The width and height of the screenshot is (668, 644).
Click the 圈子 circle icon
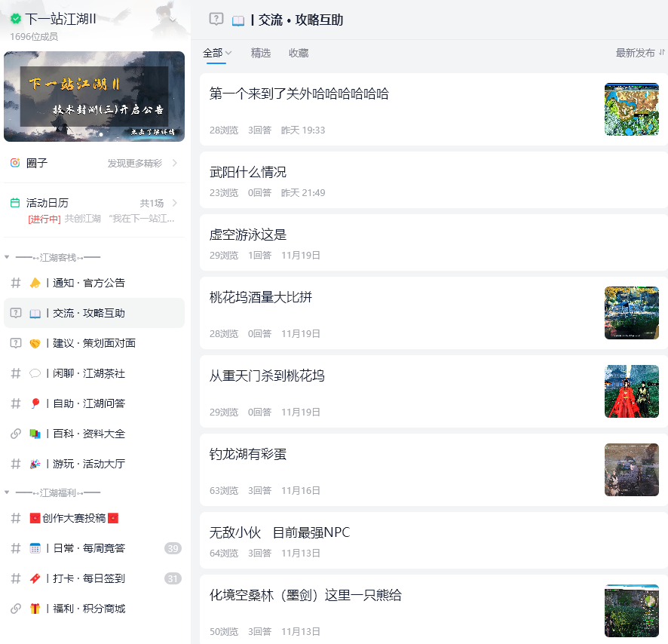point(15,163)
